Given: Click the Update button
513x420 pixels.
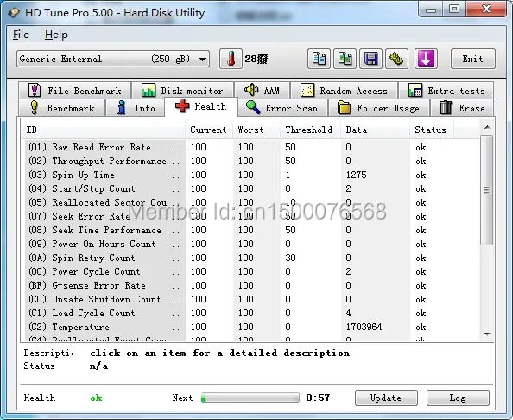Looking at the screenshot, I should (x=386, y=398).
